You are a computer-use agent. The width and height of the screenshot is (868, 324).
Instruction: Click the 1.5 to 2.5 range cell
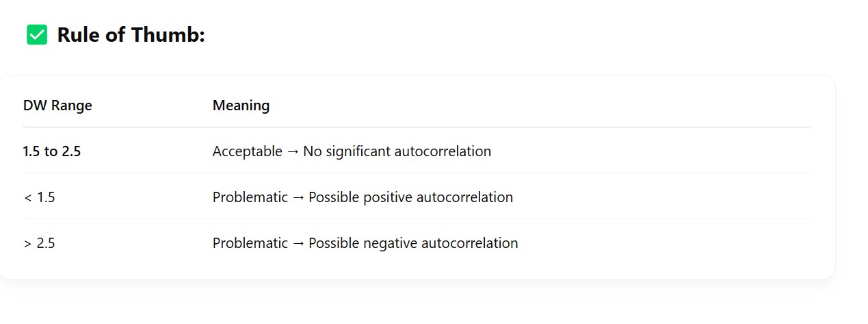(51, 151)
